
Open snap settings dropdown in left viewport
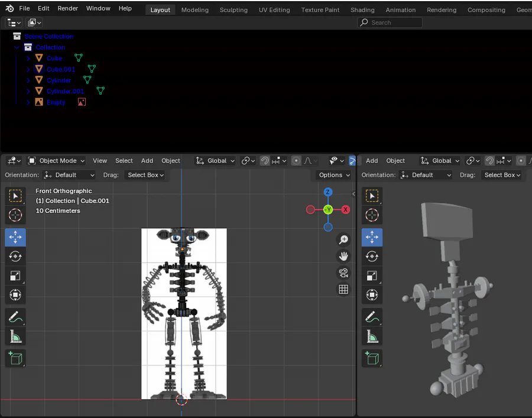[x=279, y=160]
